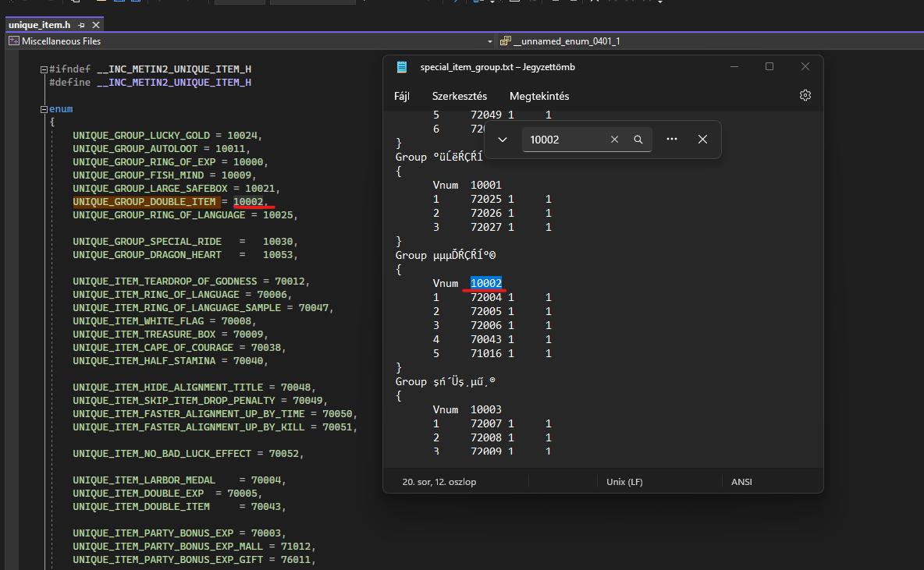Close the unique_item.h tab
The height and width of the screenshot is (570, 924).
pos(96,25)
